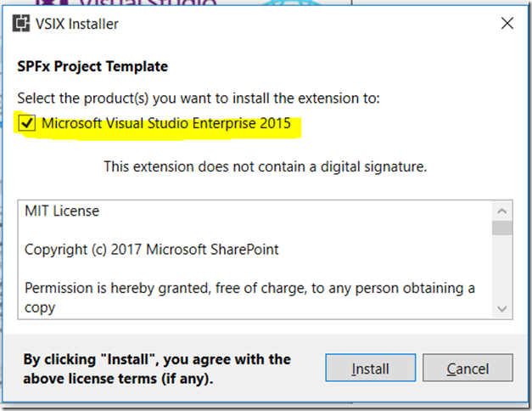
Task: Click the license scrollbar thumb
Action: 501,228
